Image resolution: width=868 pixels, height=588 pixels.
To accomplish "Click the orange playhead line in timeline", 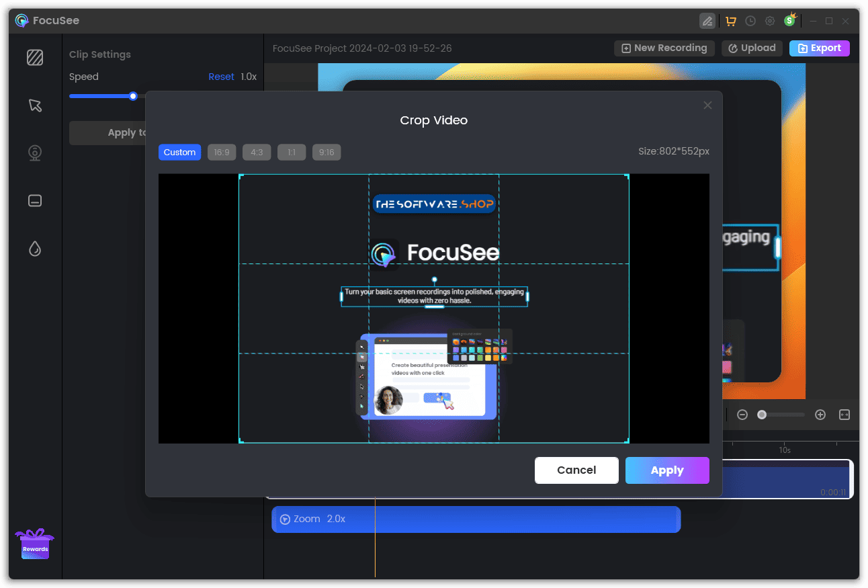I will click(375, 538).
